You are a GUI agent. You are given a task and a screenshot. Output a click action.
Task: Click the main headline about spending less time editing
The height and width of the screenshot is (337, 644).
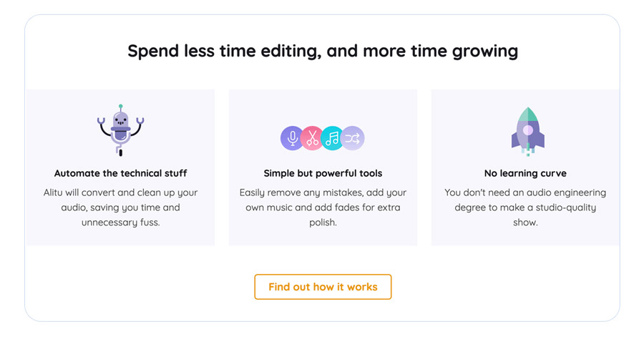[x=323, y=51]
